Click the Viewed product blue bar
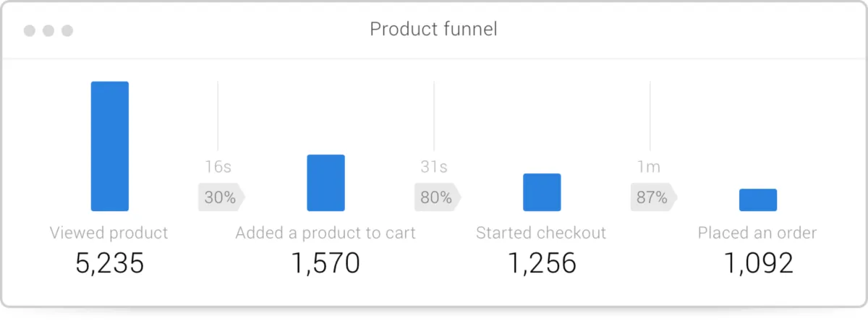This screenshot has width=868, height=321. coord(110,146)
